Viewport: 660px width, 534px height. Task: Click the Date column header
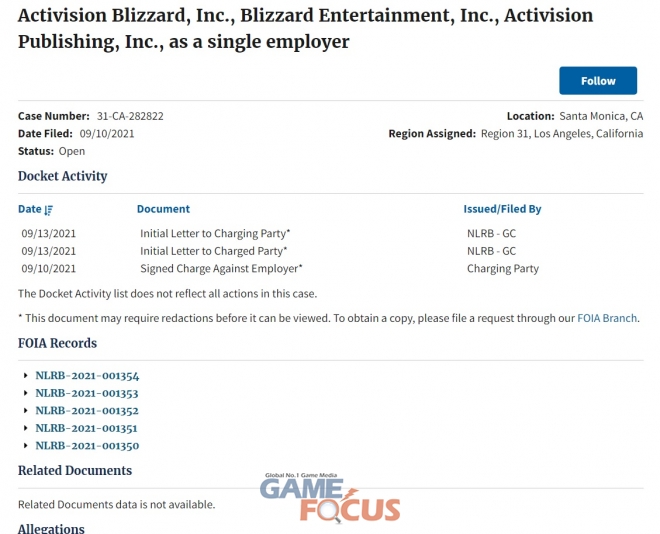(29, 209)
